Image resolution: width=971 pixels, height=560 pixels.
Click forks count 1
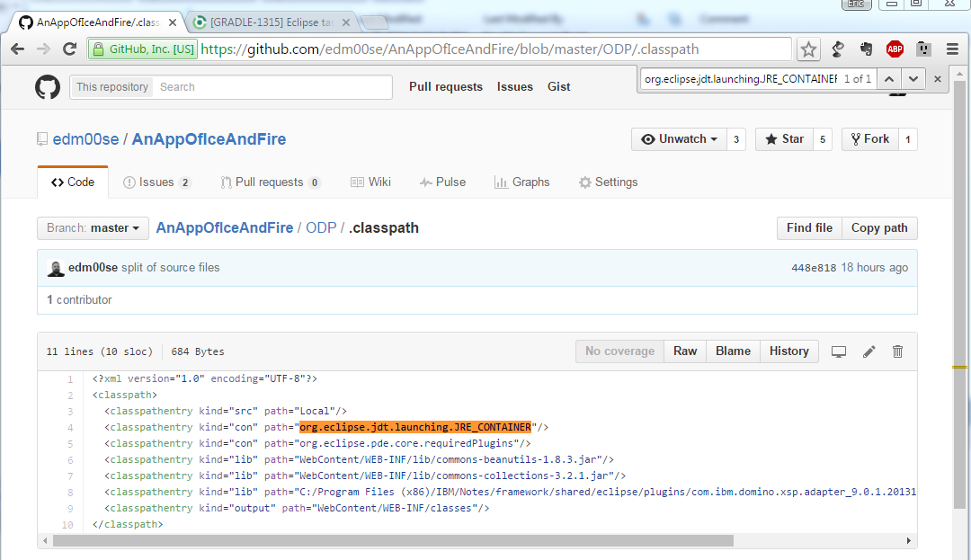tap(908, 139)
